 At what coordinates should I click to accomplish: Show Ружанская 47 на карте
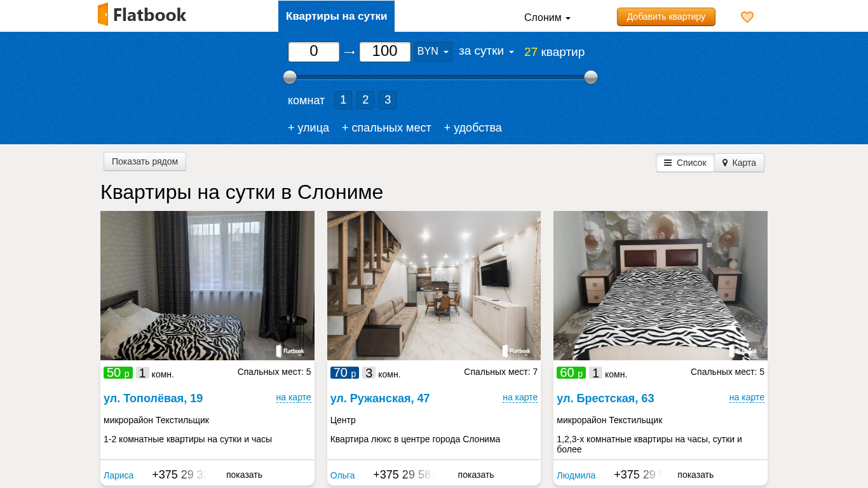(x=520, y=398)
